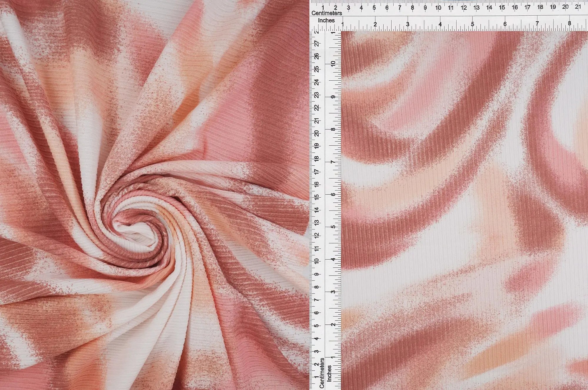Click the 15 centimeter mark on the top ruler

(x=502, y=7)
